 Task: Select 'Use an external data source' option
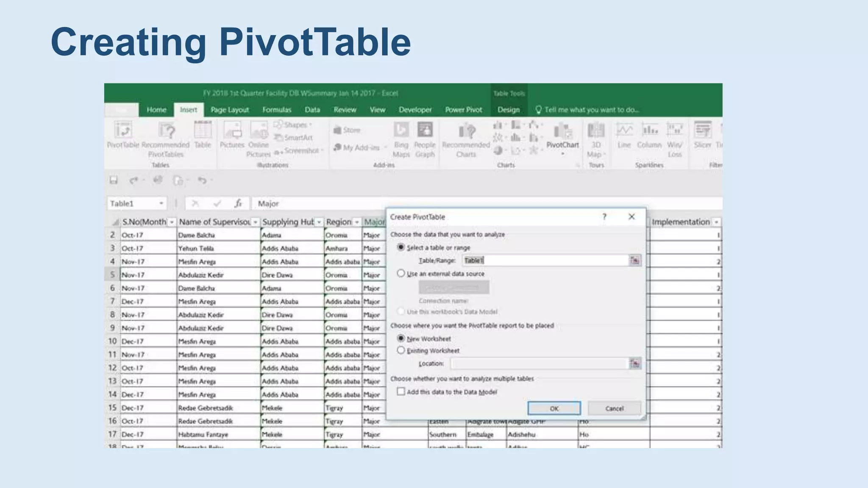point(401,274)
